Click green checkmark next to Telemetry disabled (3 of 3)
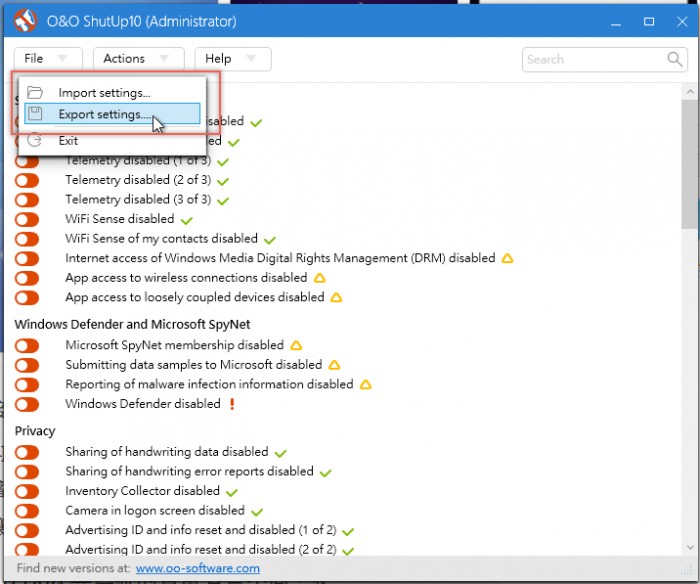700x584 pixels. 223,201
